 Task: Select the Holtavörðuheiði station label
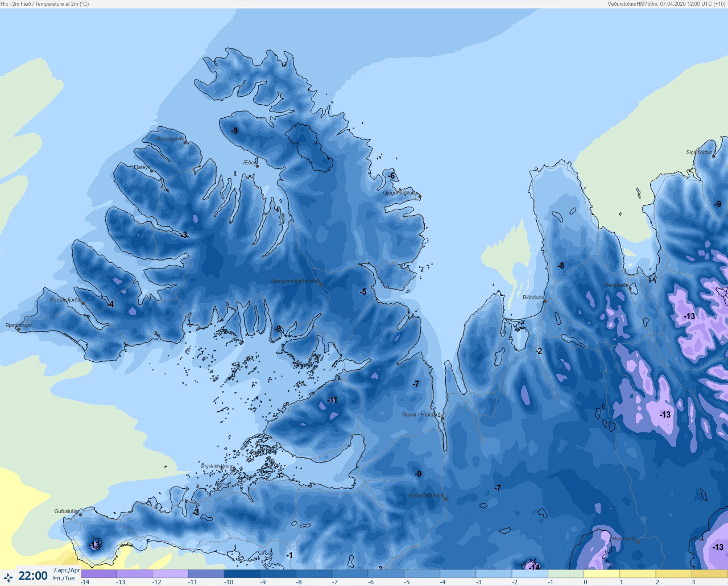(x=427, y=496)
